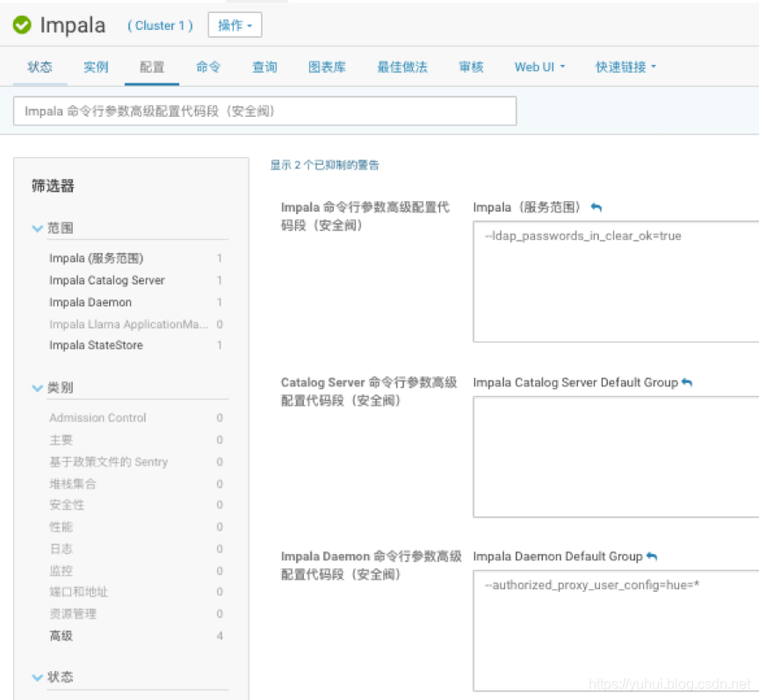Collapse the 类别 filter section
The height and width of the screenshot is (700, 759).
[x=37, y=387]
